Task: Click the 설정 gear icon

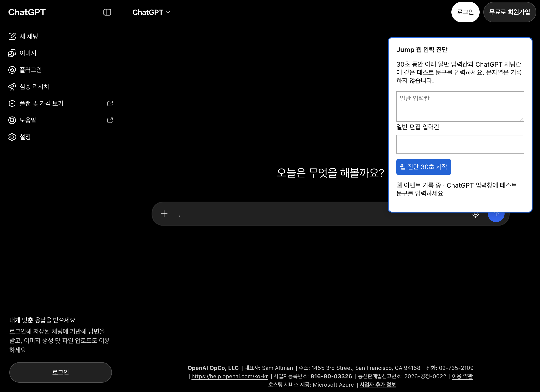Action: click(12, 137)
